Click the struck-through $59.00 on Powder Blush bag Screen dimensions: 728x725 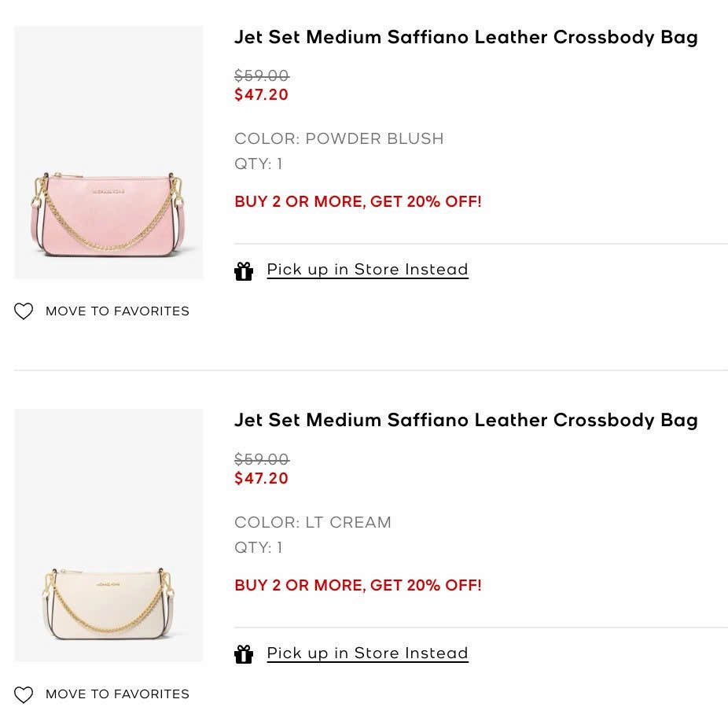[x=262, y=75]
